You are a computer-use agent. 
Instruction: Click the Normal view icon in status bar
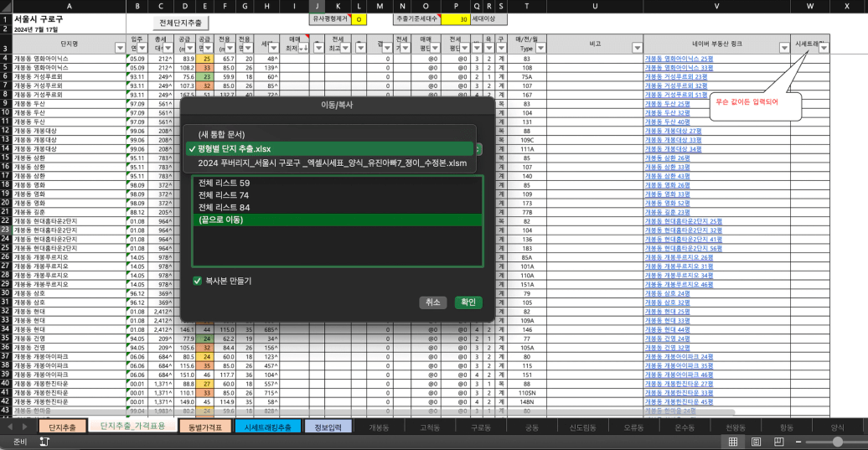click(733, 442)
